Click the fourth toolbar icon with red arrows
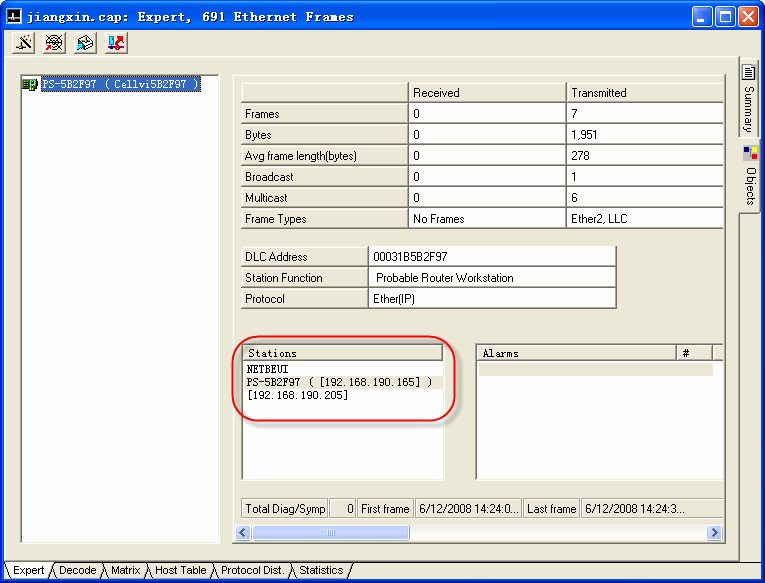765x583 pixels. [116, 42]
